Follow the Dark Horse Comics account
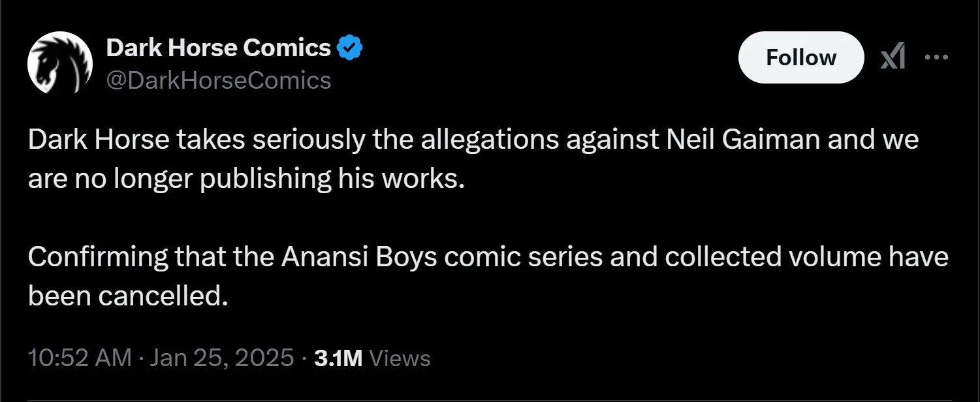The width and height of the screenshot is (980, 402). click(x=800, y=57)
